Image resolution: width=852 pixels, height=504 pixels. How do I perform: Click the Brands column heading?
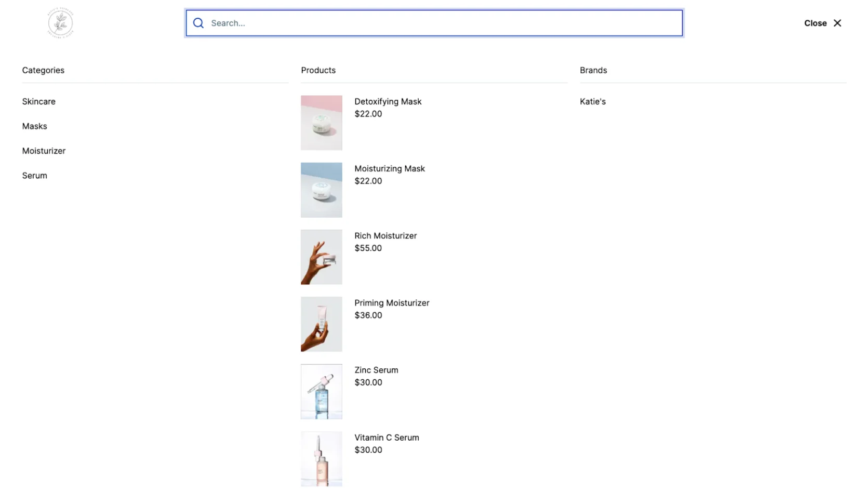point(593,70)
